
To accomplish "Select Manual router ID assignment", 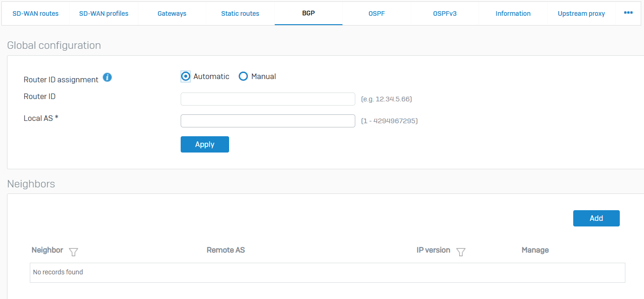I will click(x=243, y=77).
